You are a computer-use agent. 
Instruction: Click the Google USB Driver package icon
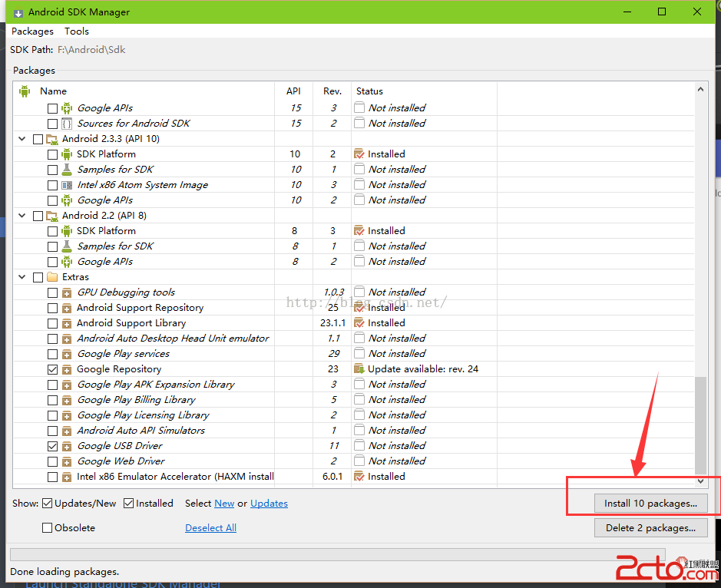67,446
